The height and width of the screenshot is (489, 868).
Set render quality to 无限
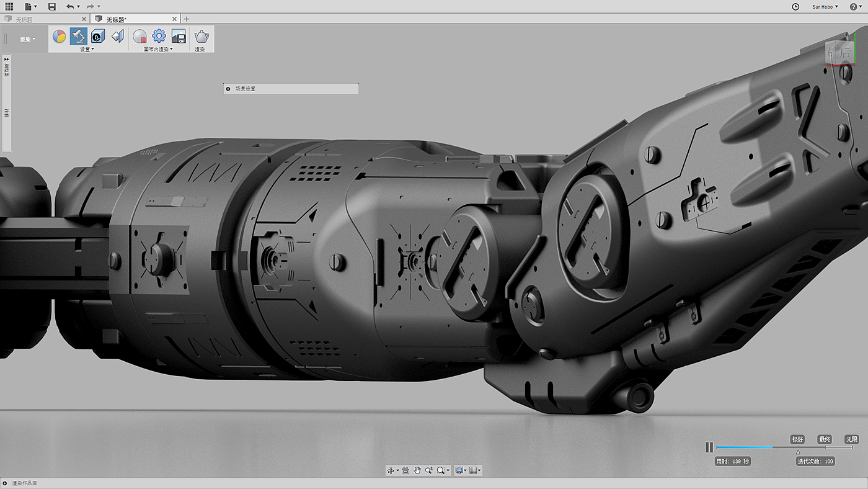[852, 439]
